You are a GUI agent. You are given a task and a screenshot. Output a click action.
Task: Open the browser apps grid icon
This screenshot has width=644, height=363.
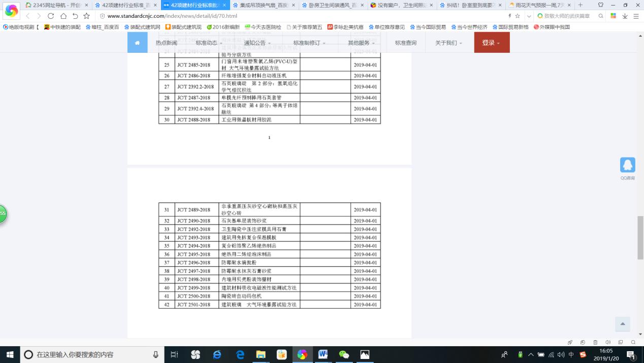[613, 16]
